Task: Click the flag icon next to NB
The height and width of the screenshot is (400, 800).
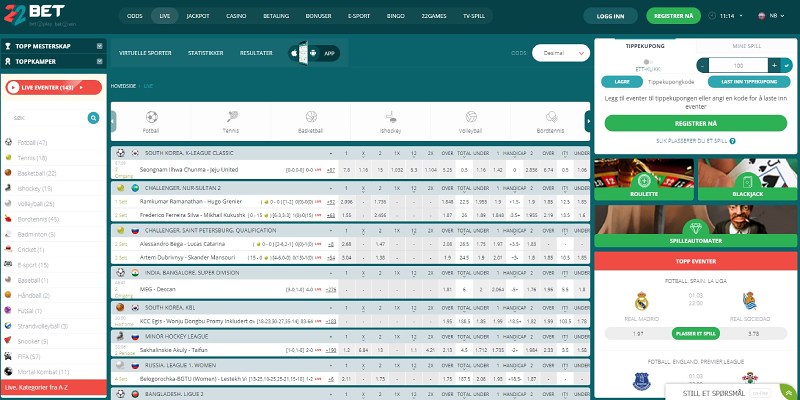Action: (x=762, y=16)
